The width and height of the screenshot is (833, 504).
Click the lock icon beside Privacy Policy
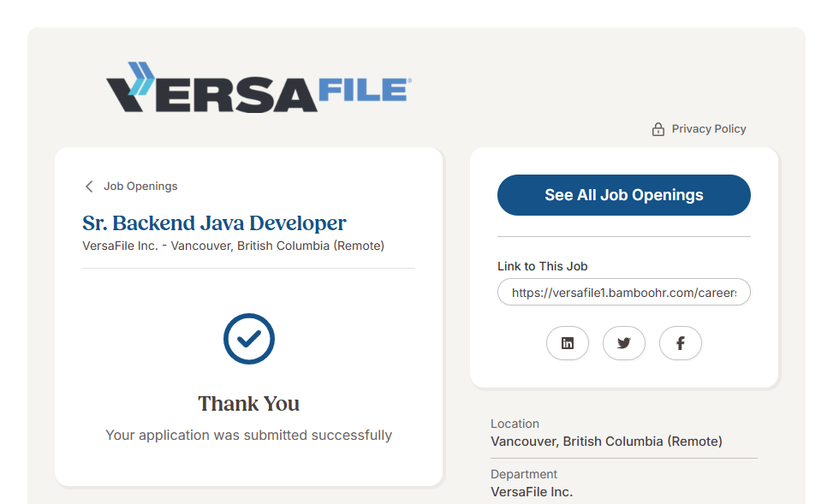(657, 129)
